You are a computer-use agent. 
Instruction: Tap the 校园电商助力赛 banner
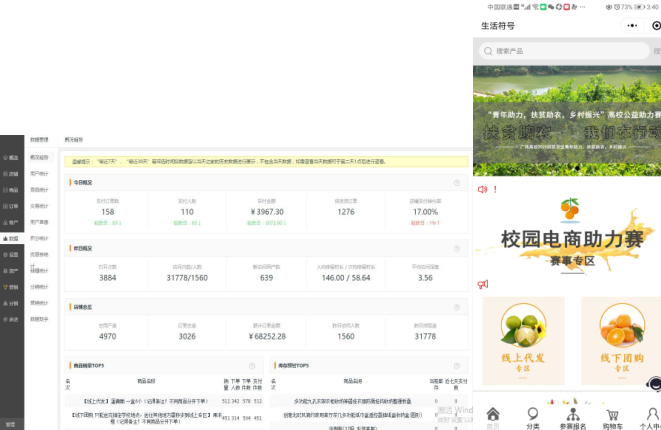[567, 239]
